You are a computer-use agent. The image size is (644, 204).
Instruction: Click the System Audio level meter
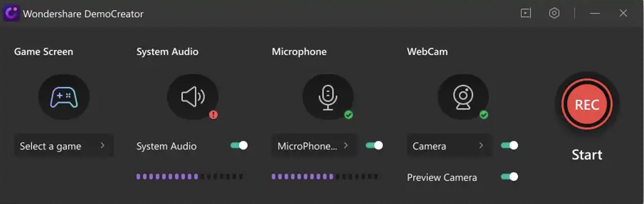pos(190,177)
